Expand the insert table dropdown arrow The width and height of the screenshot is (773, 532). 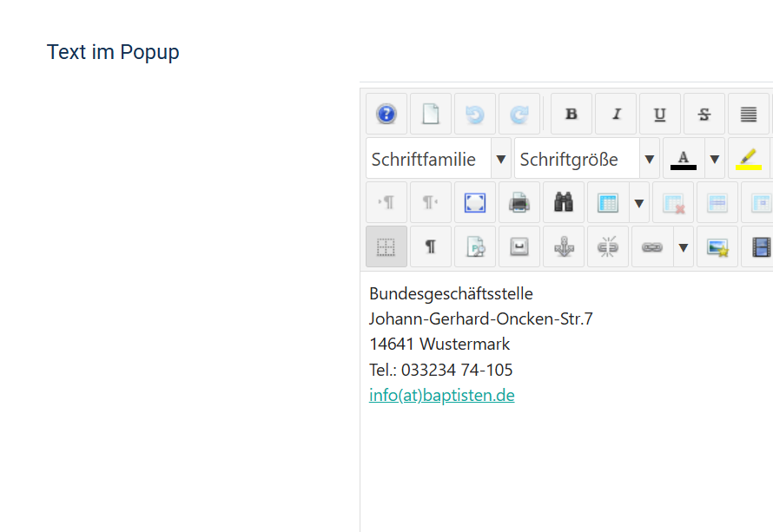click(x=640, y=201)
